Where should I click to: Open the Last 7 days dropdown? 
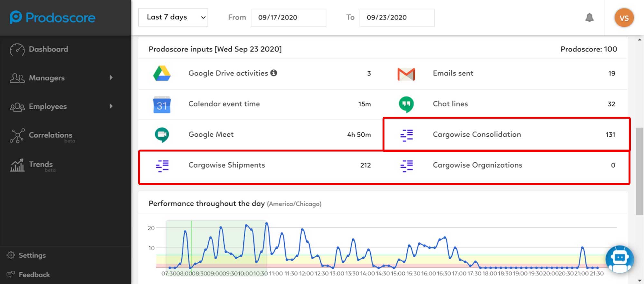click(x=173, y=17)
